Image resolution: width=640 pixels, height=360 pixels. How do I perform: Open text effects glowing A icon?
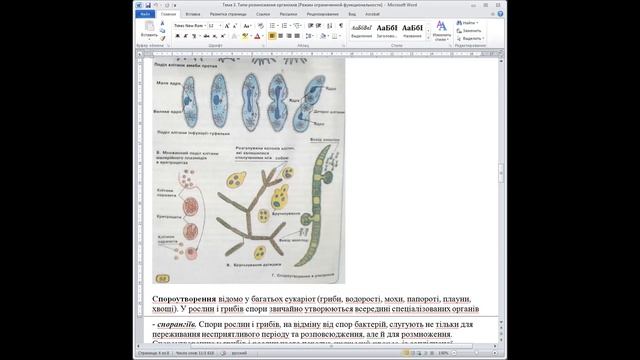234,36
